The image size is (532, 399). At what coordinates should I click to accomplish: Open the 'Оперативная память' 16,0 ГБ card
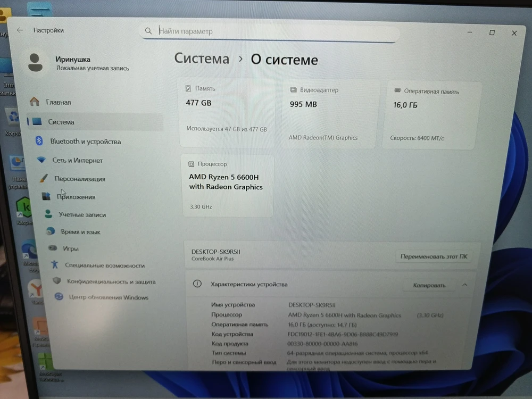431,115
